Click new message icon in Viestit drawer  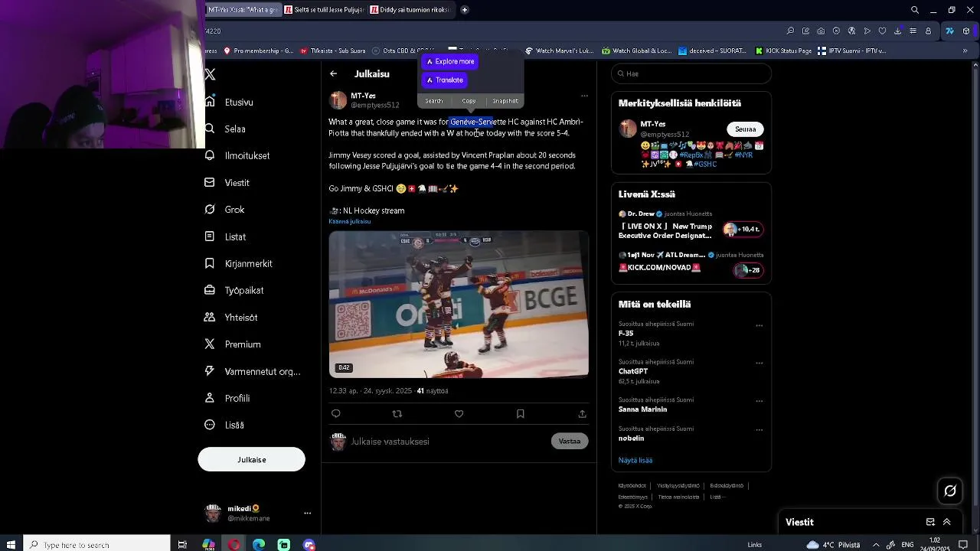(930, 522)
